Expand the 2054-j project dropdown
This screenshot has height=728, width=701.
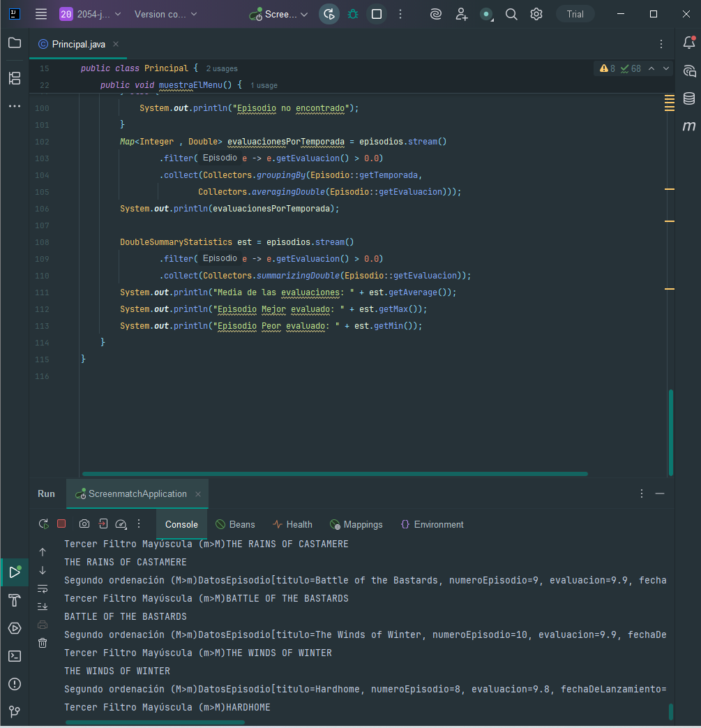point(91,14)
